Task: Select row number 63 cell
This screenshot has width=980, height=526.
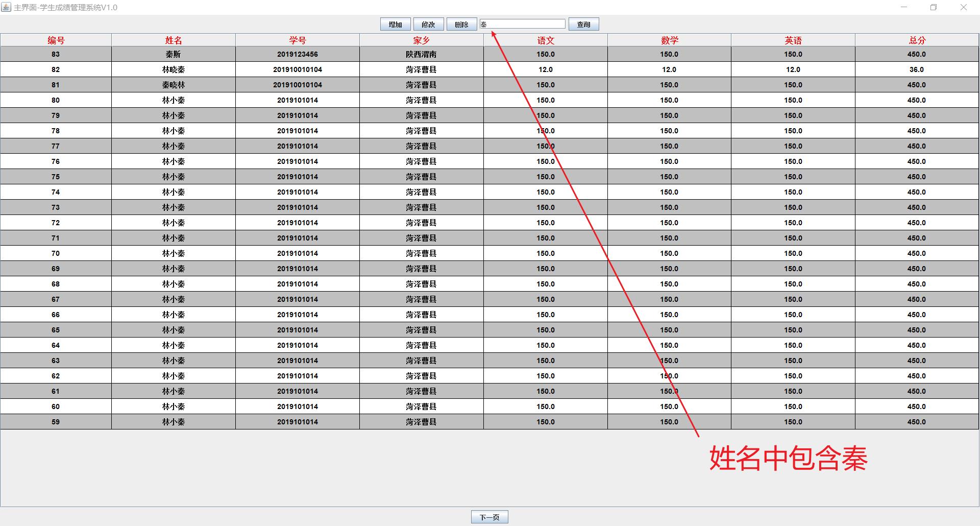Action: (x=56, y=361)
